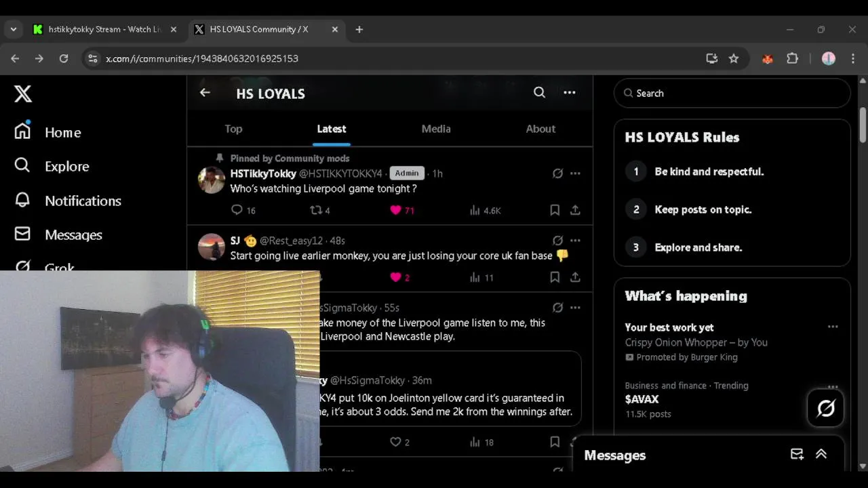Viewport: 868px width, 488px height.
Task: Open Grok actions on HsSigmaTokky post
Action: tap(557, 308)
